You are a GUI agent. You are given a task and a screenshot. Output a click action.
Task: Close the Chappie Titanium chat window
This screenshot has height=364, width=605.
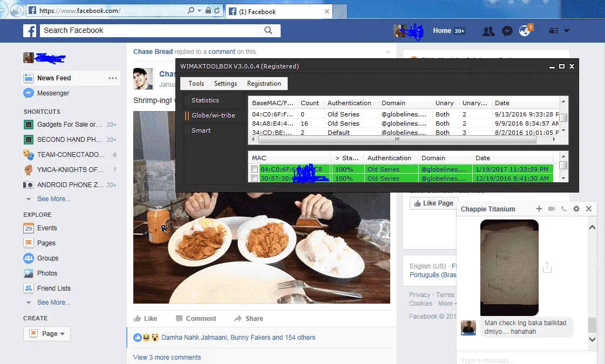[x=589, y=209]
